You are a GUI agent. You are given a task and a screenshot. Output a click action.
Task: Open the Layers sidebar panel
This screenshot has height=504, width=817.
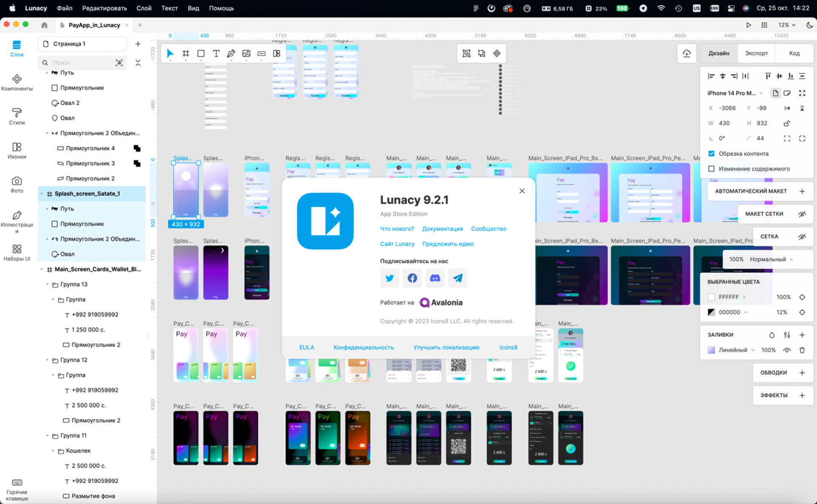(x=17, y=49)
